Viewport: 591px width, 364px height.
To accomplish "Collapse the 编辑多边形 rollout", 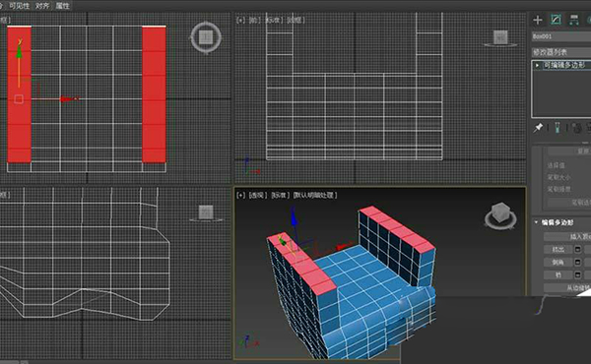I will point(537,222).
